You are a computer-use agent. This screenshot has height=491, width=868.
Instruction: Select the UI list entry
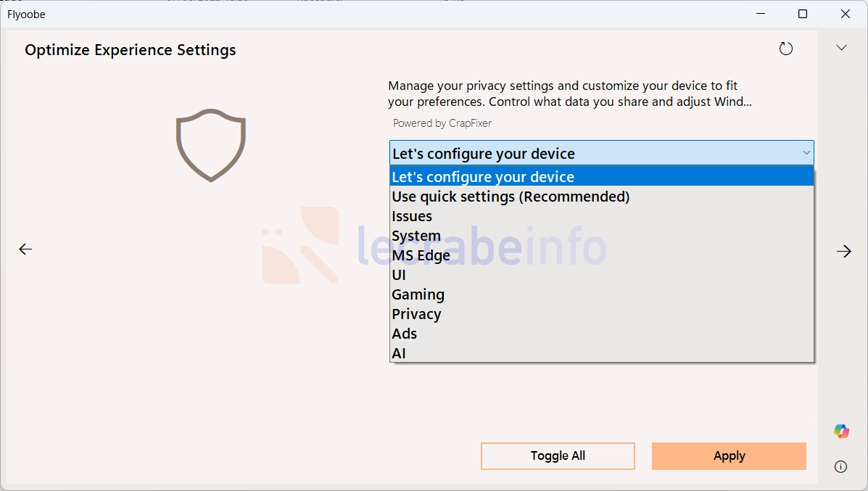click(x=602, y=275)
